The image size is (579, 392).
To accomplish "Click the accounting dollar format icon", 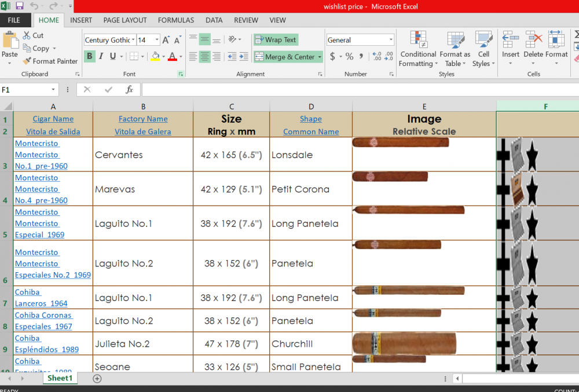I will pos(332,57).
